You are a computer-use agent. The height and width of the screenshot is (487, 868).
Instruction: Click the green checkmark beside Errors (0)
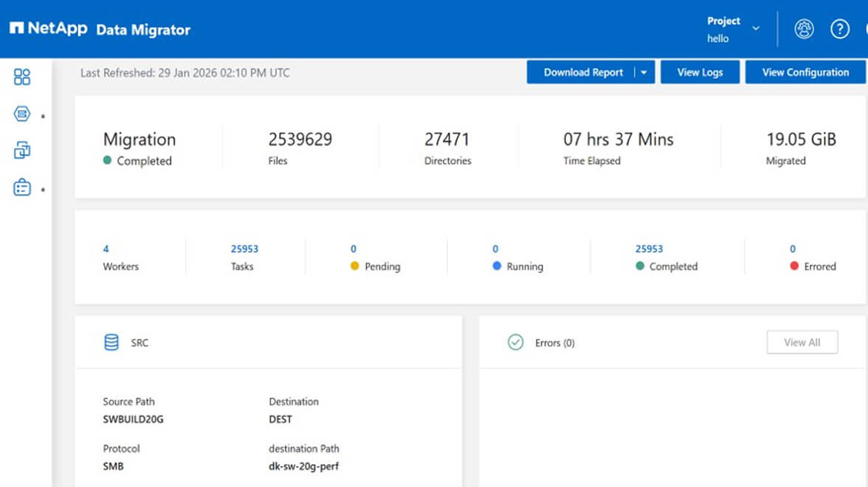pyautogui.click(x=514, y=342)
